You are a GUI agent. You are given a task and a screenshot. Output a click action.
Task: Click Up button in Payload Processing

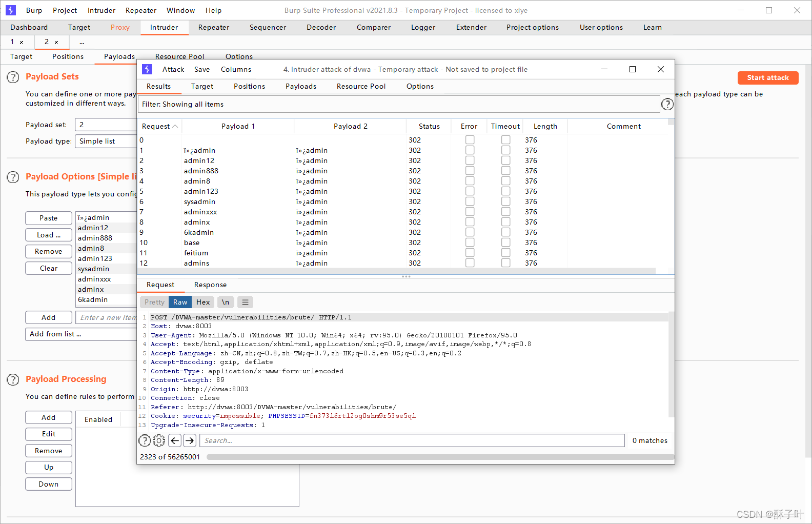point(49,467)
